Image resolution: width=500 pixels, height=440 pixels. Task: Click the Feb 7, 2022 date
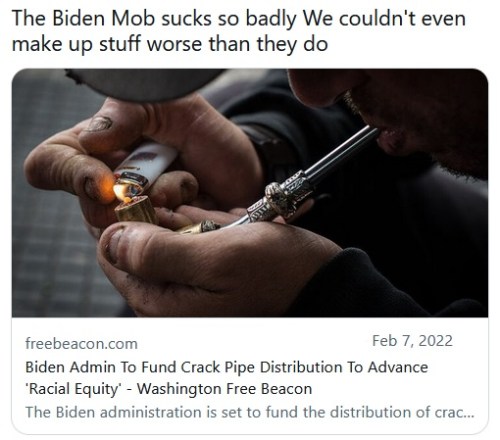tap(412, 341)
